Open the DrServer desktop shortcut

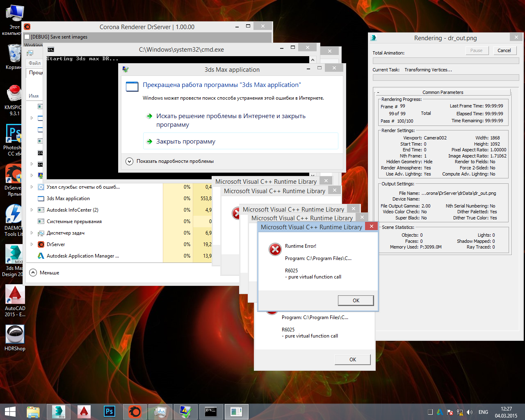click(x=14, y=180)
